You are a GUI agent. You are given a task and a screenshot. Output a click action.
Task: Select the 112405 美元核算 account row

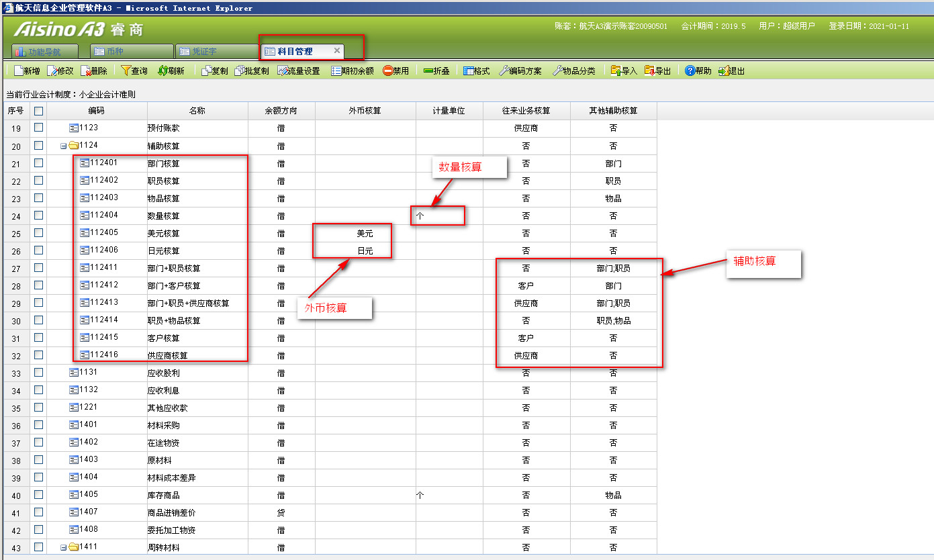click(163, 233)
